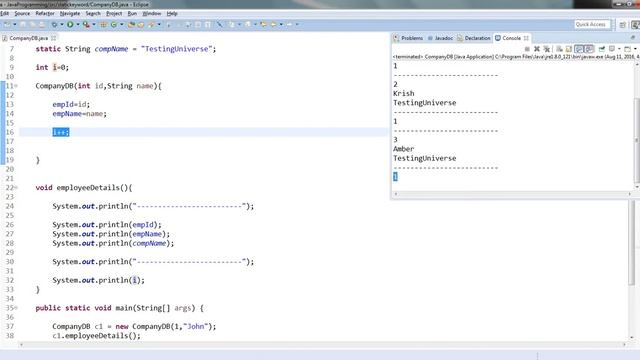
Task: Toggle Show Console When Standard Out Changes
Action: (x=579, y=49)
